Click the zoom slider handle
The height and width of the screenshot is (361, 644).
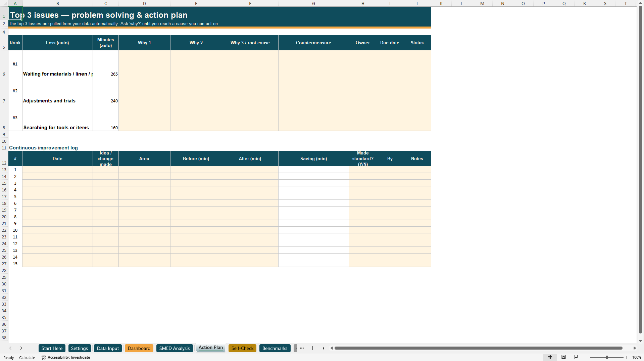[607, 357]
